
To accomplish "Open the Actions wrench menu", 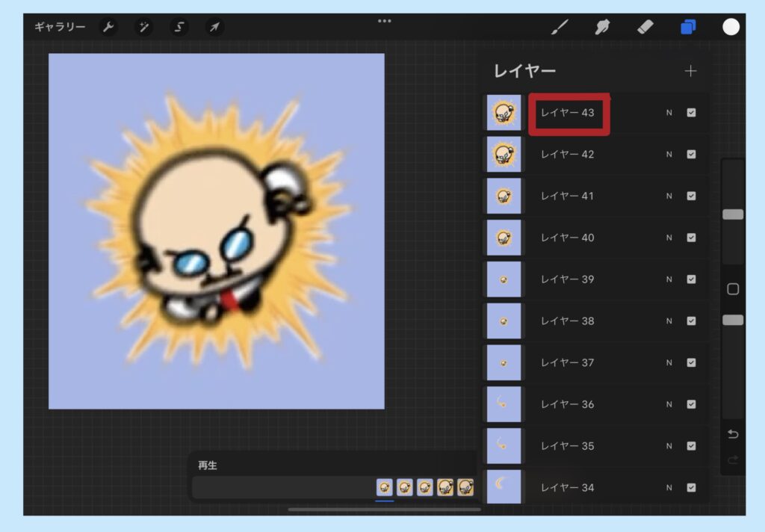I will [x=108, y=27].
